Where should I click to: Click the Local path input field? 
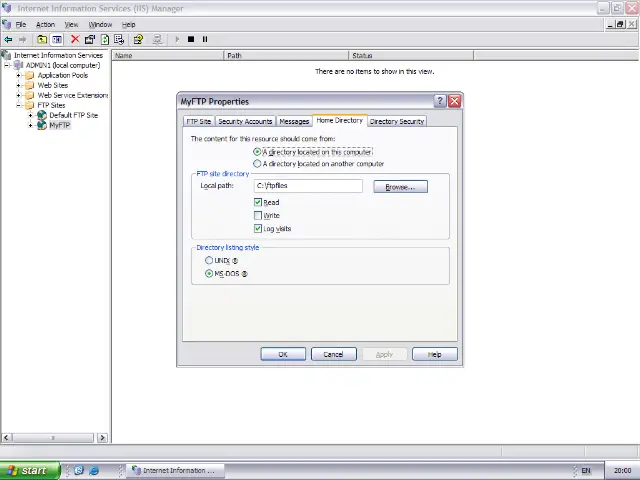point(308,186)
